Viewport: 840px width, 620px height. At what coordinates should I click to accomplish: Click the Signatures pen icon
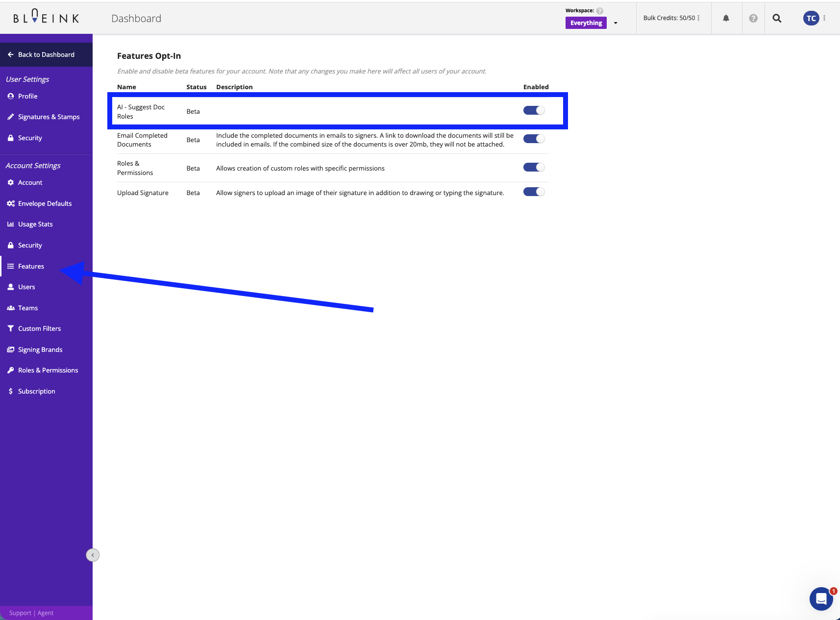coord(10,117)
